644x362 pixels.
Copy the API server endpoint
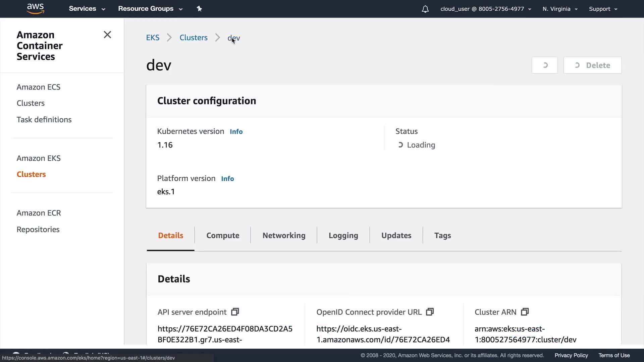coord(235,312)
